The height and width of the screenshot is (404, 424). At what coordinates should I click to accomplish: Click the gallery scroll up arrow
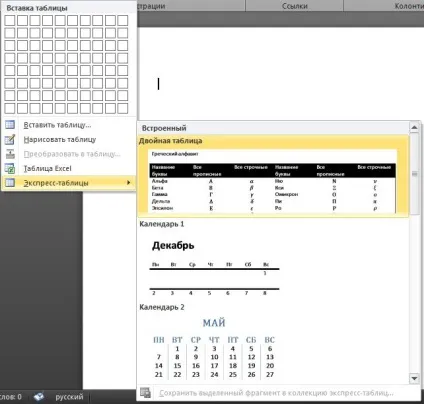click(x=414, y=127)
